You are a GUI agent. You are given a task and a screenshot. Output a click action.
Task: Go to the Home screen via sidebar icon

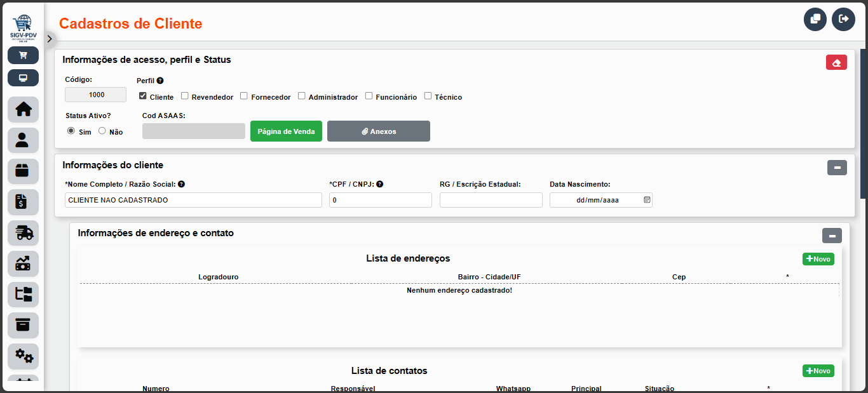point(23,109)
